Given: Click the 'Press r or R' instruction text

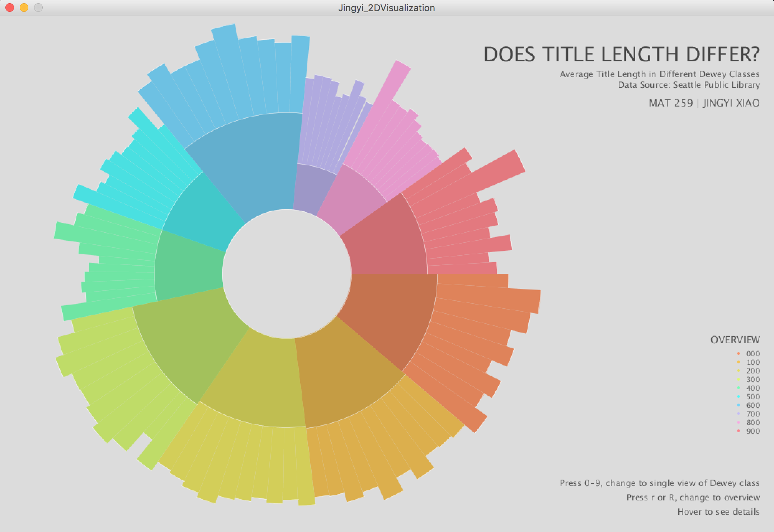Looking at the screenshot, I should (x=693, y=498).
